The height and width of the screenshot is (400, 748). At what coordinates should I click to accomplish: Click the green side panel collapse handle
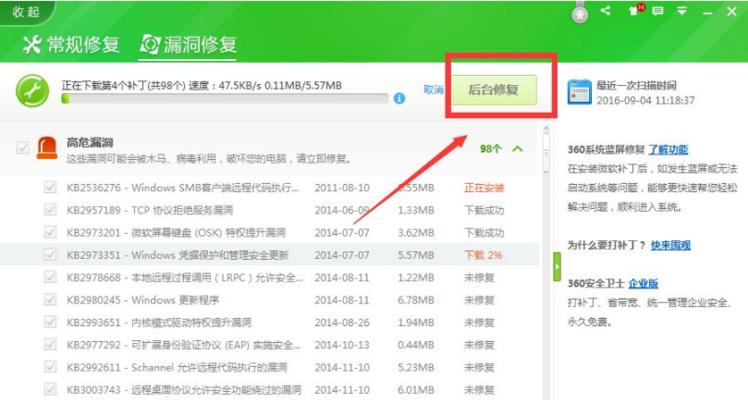tap(557, 267)
